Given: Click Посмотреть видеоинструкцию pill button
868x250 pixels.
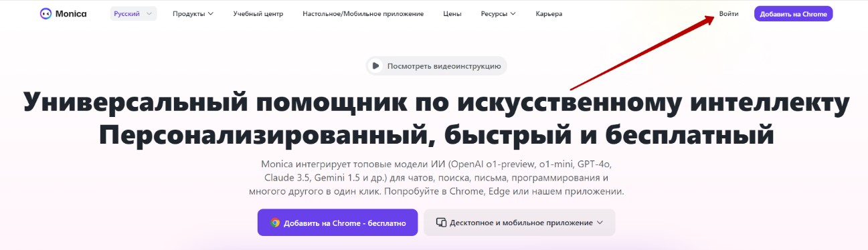Looking at the screenshot, I should (436, 66).
